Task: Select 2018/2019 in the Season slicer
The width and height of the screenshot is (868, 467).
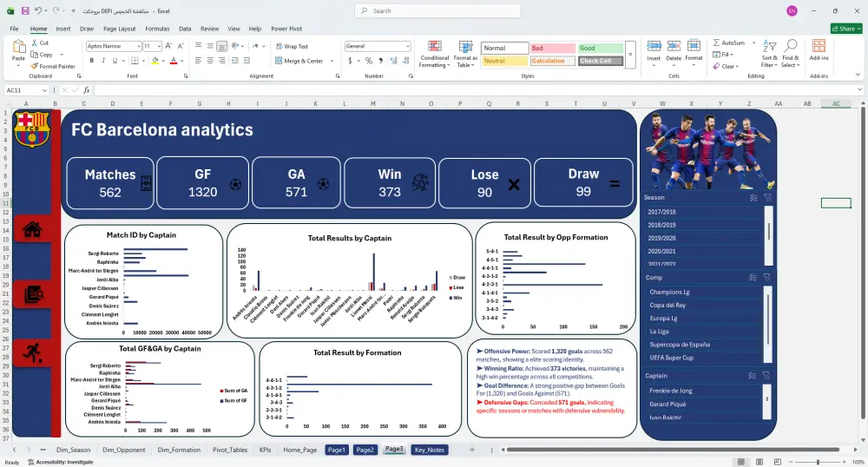Action: [704, 225]
